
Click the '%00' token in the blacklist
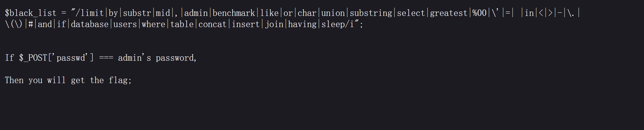coord(479,13)
